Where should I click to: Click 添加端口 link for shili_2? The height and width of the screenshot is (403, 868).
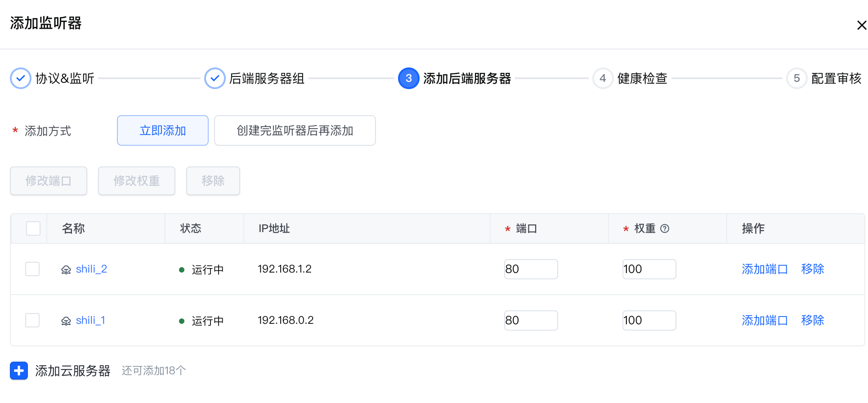(765, 269)
